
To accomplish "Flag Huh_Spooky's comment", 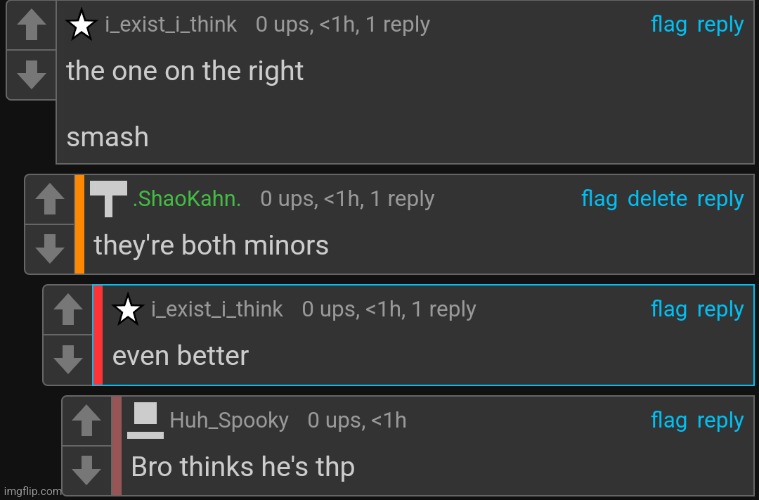I will (x=668, y=421).
